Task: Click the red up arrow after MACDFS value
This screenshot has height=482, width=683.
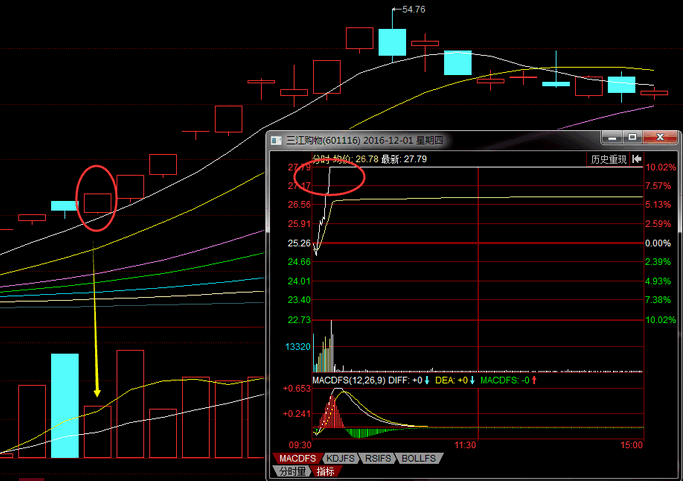Action: point(535,380)
